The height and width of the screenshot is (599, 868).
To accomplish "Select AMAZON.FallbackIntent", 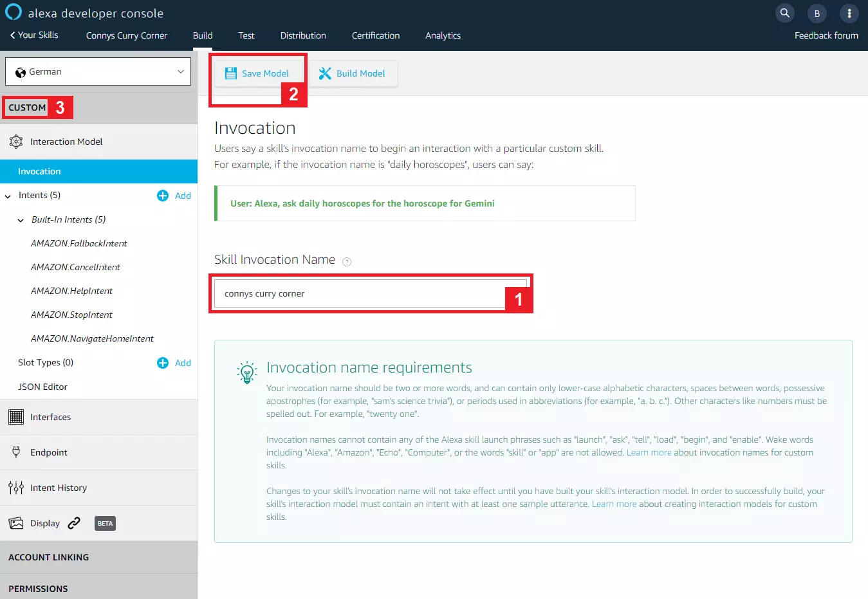I will click(78, 243).
